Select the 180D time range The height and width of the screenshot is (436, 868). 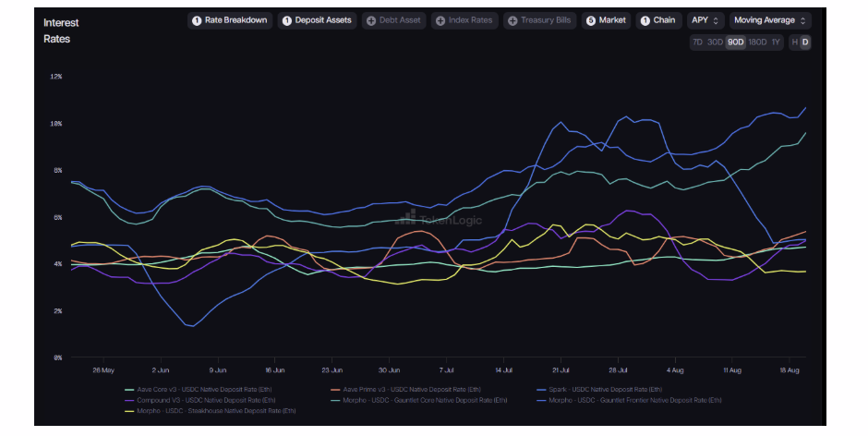pyautogui.click(x=757, y=42)
